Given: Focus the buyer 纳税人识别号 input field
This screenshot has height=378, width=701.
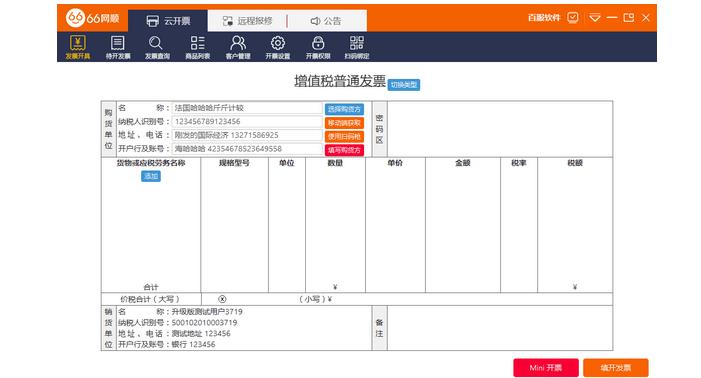Looking at the screenshot, I should [x=247, y=122].
